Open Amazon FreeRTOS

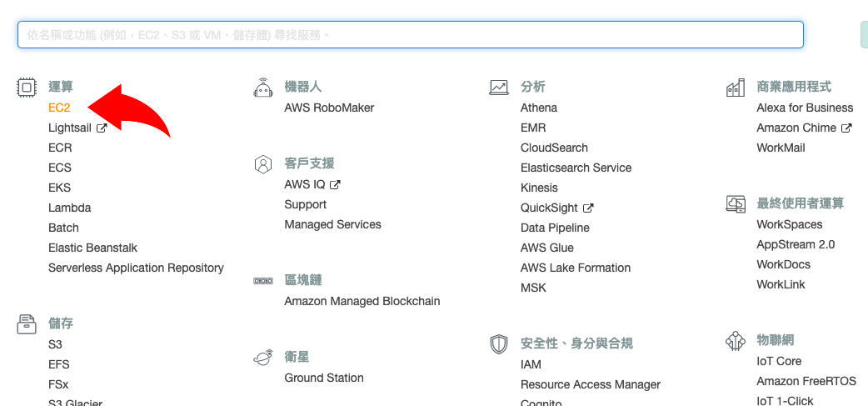[806, 381]
